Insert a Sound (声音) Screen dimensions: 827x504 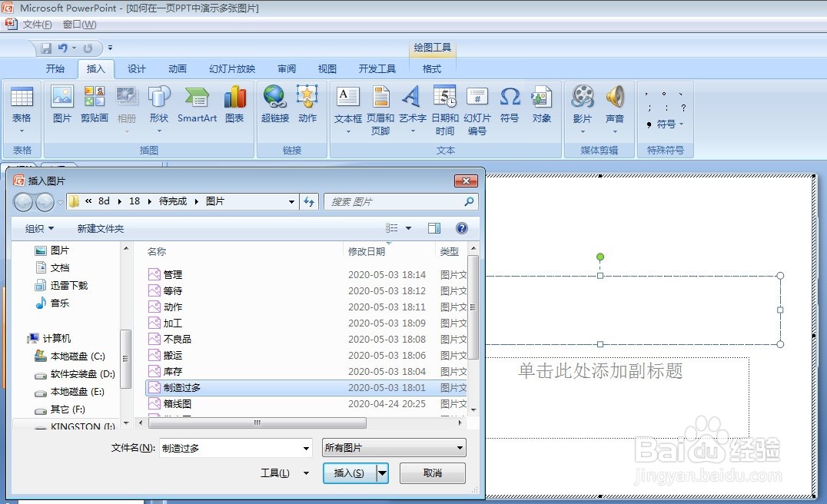coord(614,109)
